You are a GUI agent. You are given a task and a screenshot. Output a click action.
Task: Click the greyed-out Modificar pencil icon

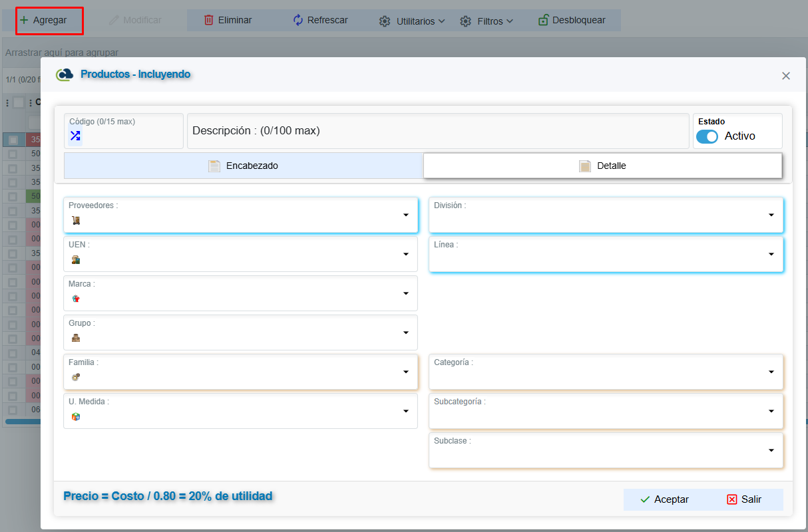114,20
